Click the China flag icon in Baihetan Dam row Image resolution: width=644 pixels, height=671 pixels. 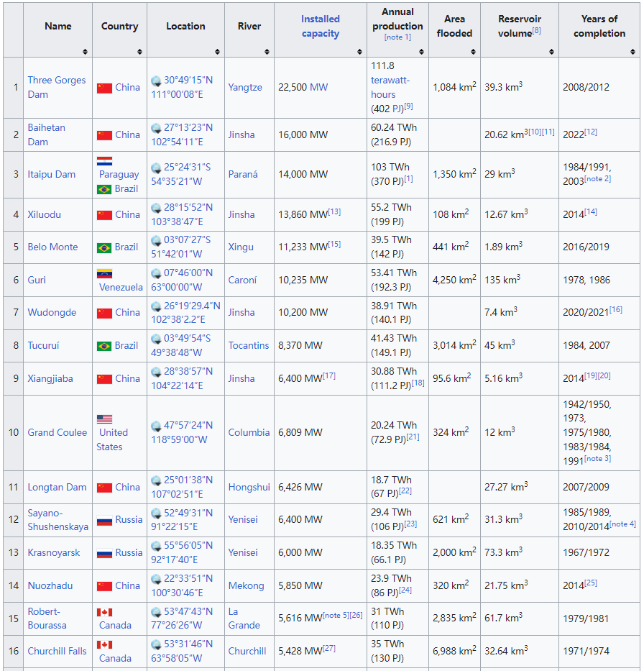pyautogui.click(x=104, y=136)
